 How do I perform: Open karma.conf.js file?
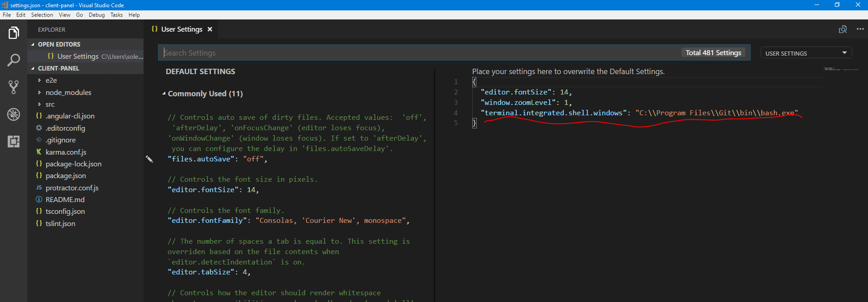tap(85, 152)
